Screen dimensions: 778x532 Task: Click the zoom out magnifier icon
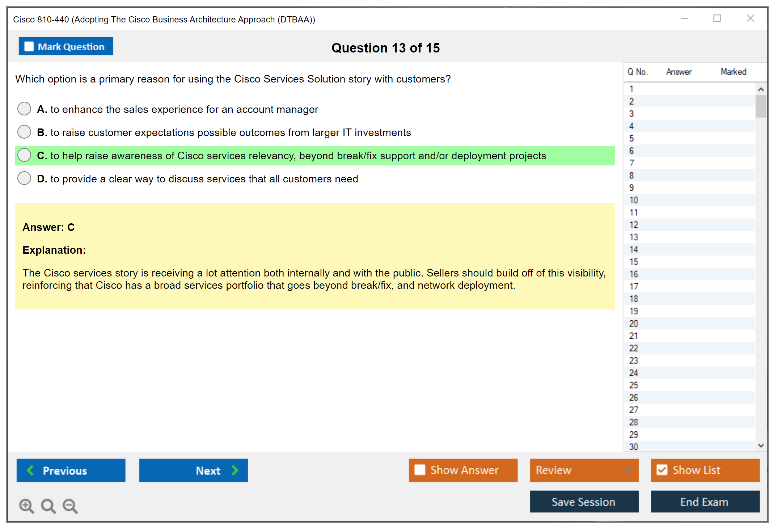70,506
